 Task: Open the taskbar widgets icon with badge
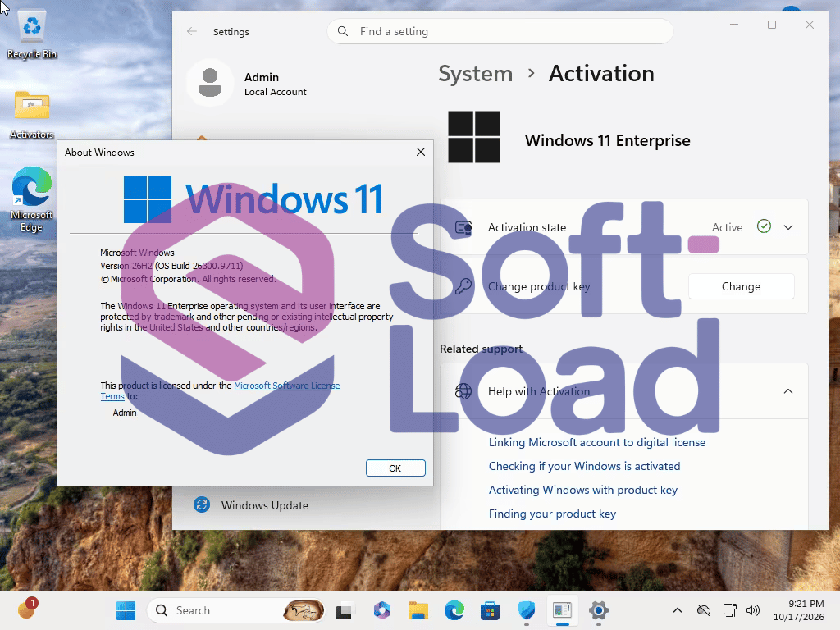coord(27,609)
